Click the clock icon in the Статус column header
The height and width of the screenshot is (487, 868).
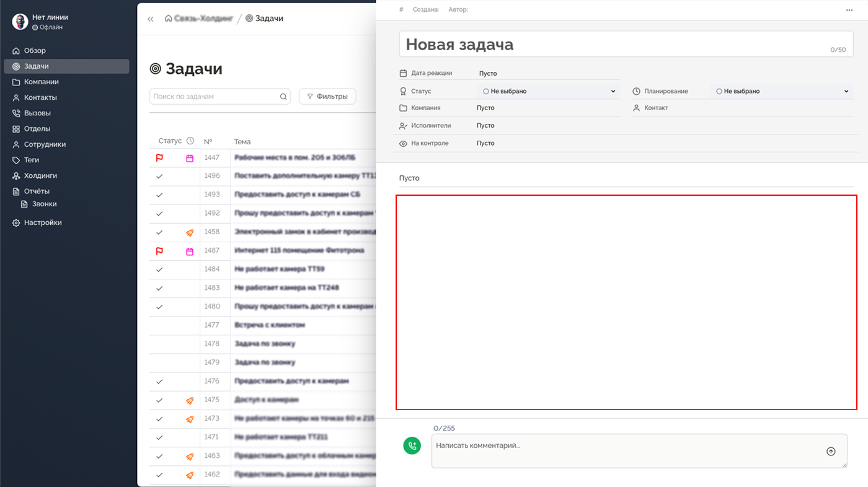(x=189, y=141)
